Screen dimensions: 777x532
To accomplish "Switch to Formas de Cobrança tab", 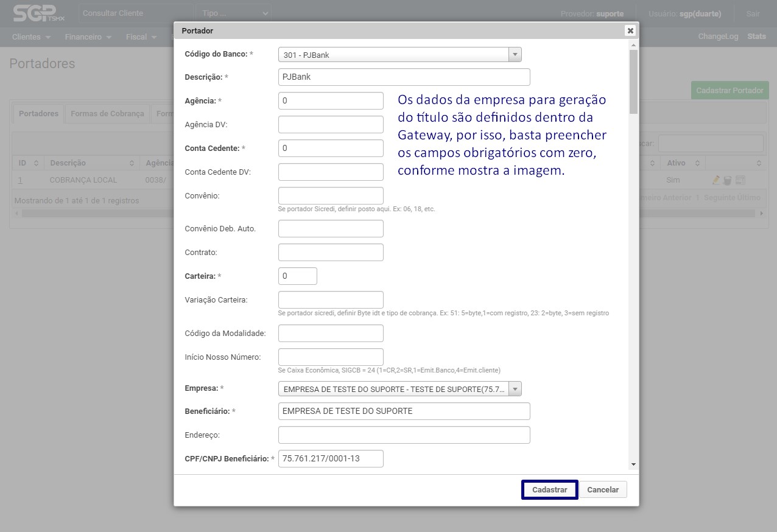I will pos(107,114).
